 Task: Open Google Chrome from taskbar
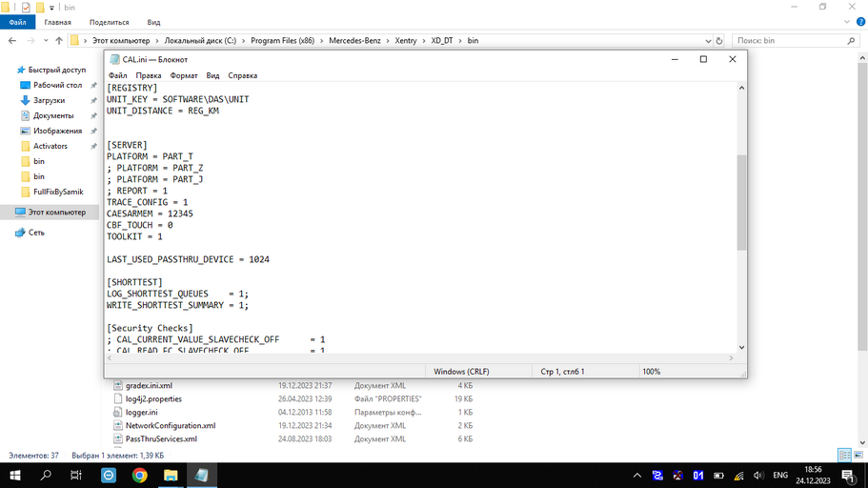pyautogui.click(x=139, y=476)
